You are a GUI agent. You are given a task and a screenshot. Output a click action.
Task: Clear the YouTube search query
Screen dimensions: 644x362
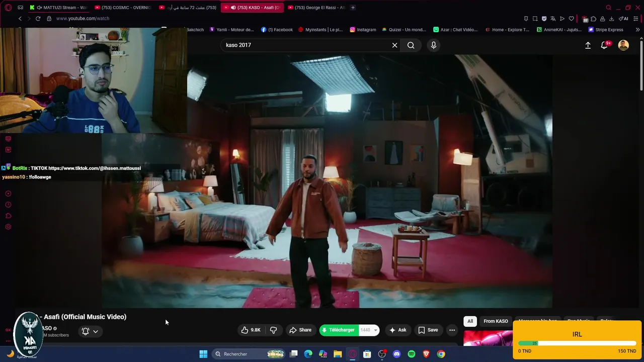pos(395,45)
